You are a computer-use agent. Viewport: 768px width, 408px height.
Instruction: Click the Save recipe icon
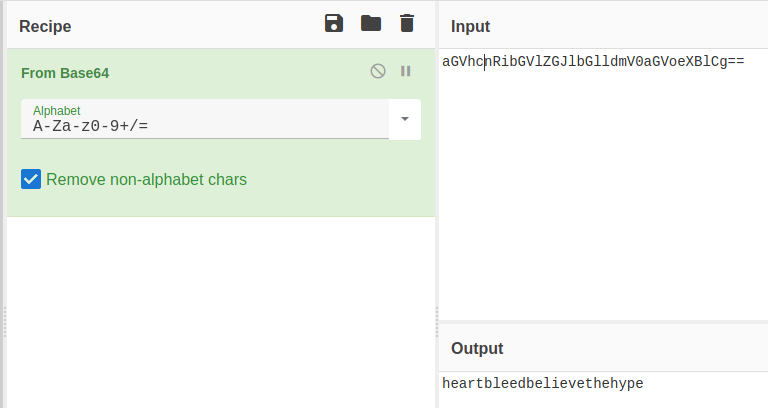pyautogui.click(x=334, y=24)
